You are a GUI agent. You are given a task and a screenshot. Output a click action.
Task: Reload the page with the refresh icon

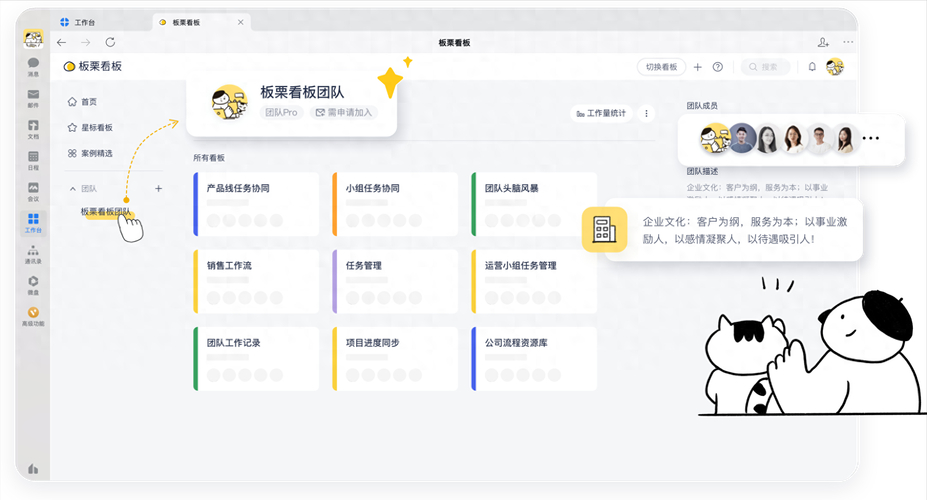(x=110, y=43)
